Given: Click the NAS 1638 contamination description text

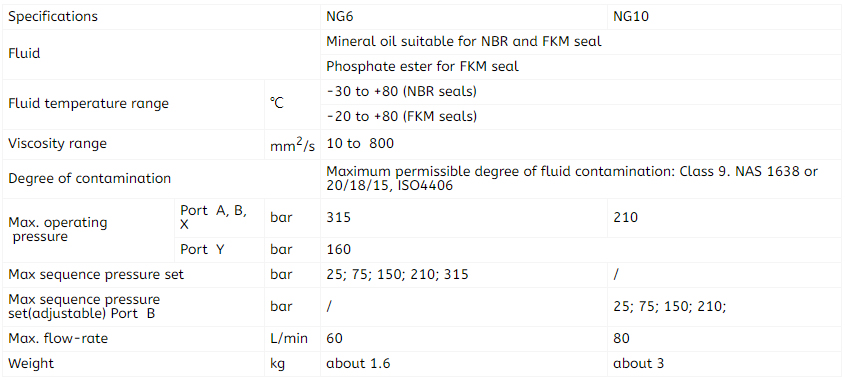Looking at the screenshot, I should click(x=572, y=178).
